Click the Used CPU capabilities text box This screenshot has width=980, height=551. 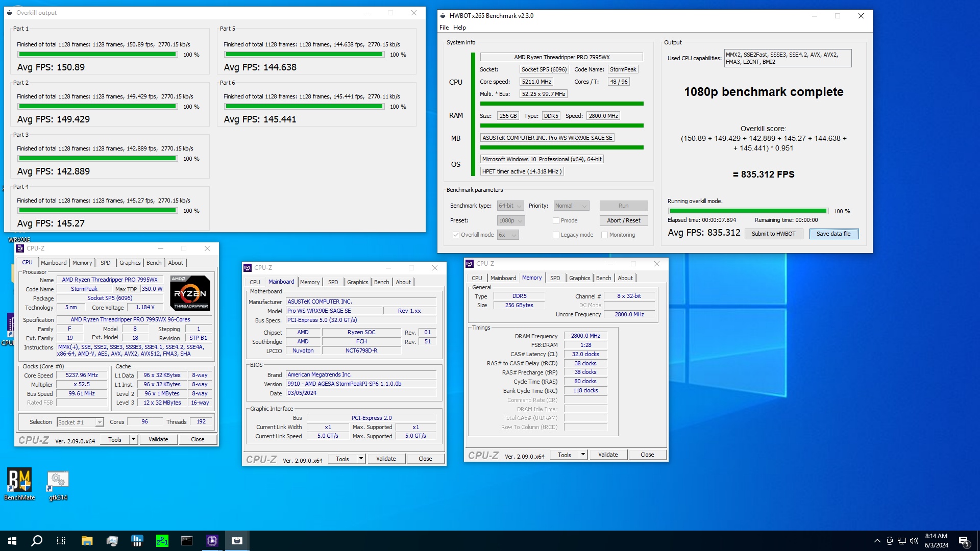coord(788,58)
